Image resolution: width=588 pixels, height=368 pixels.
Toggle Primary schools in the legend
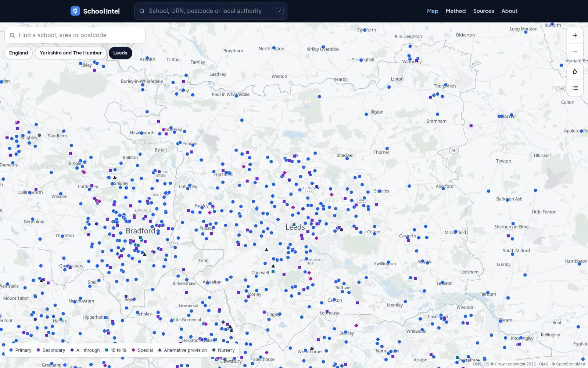click(x=20, y=350)
